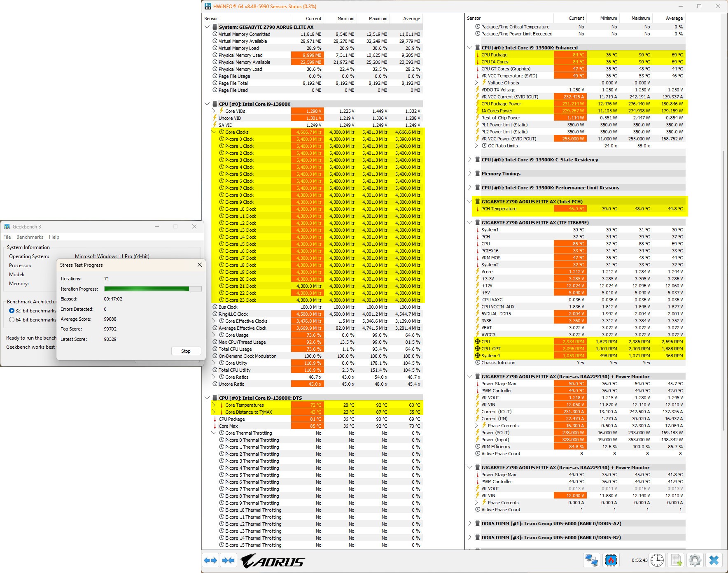The image size is (728, 573).
Task: Click the HWiNFO app icon in title bar
Action: pyautogui.click(x=208, y=6)
